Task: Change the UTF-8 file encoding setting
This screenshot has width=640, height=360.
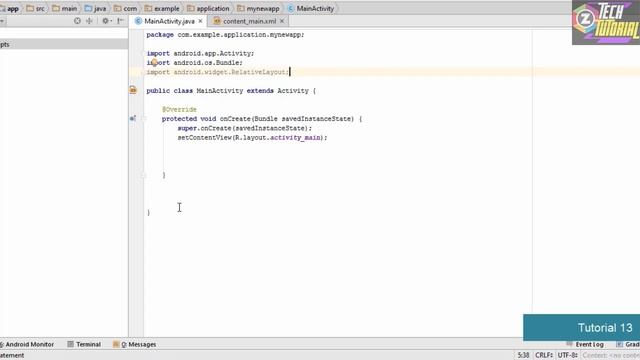Action: coord(567,355)
